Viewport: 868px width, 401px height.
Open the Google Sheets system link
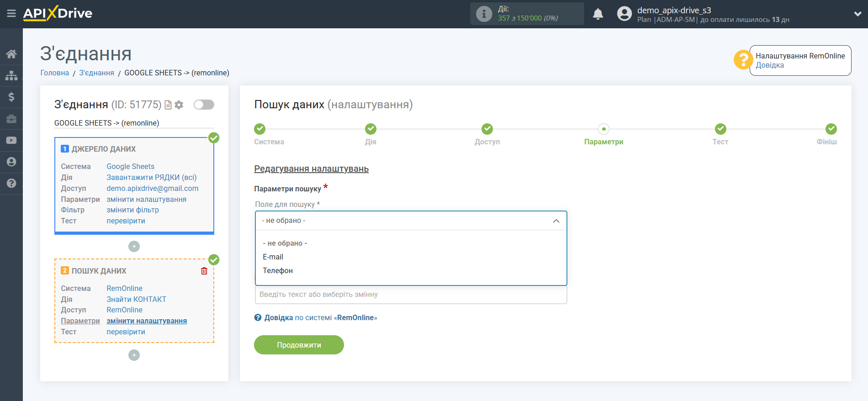(130, 166)
